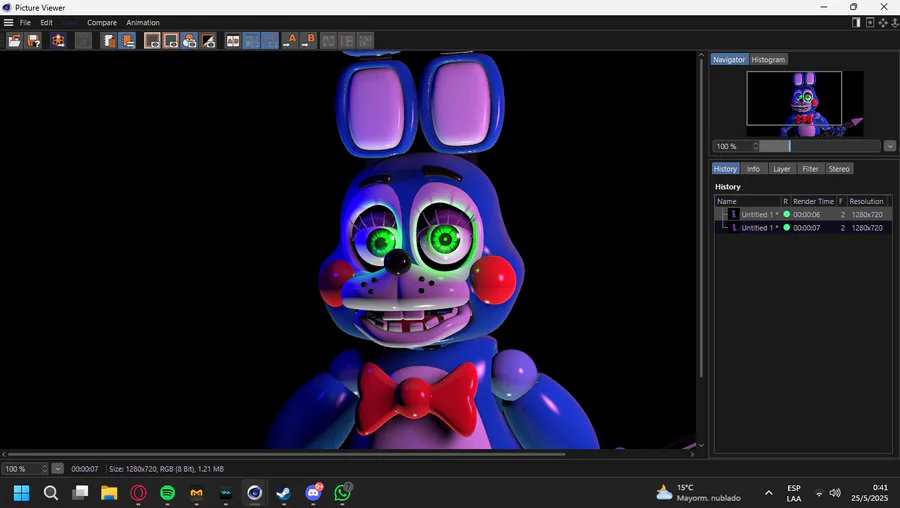Click the Navigator zoom stepper arrows

[x=756, y=146]
